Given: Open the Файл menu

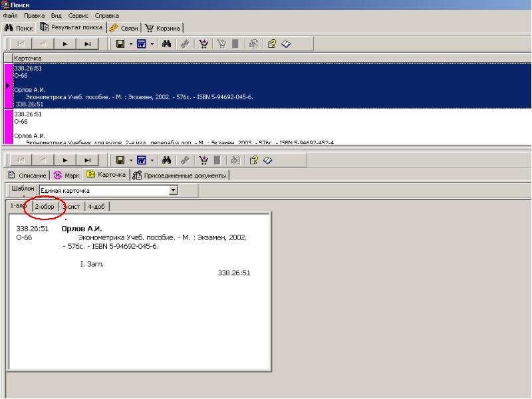Looking at the screenshot, I should tap(10, 15).
